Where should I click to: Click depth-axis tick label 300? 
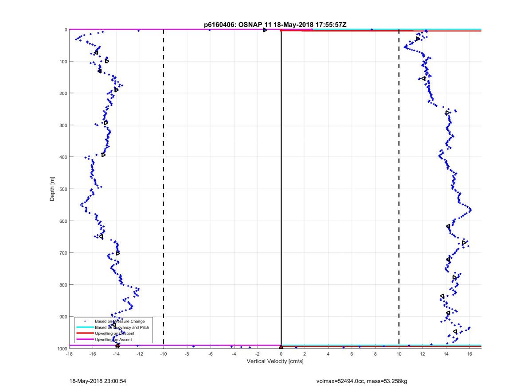pyautogui.click(x=63, y=125)
